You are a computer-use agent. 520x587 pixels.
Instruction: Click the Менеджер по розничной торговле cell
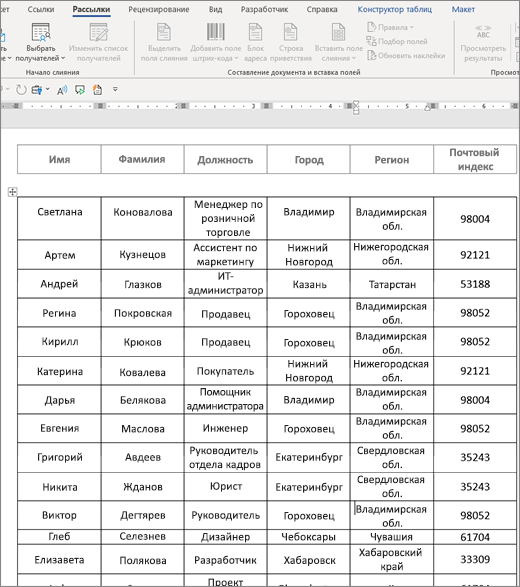[225, 219]
